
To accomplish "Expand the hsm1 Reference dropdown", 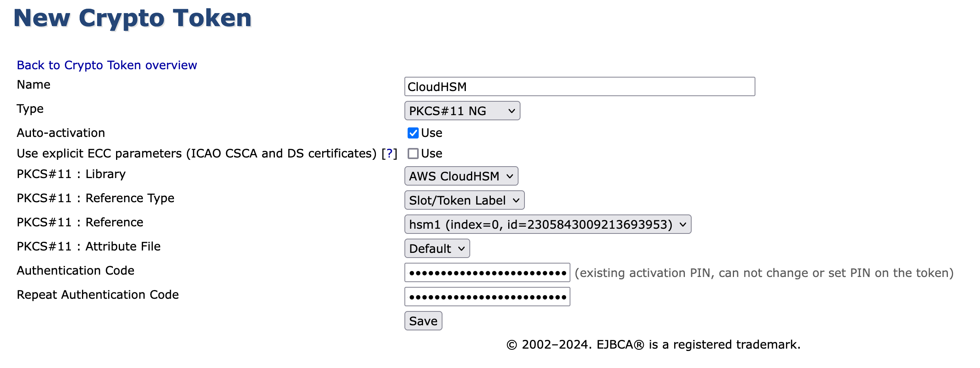I will [547, 224].
